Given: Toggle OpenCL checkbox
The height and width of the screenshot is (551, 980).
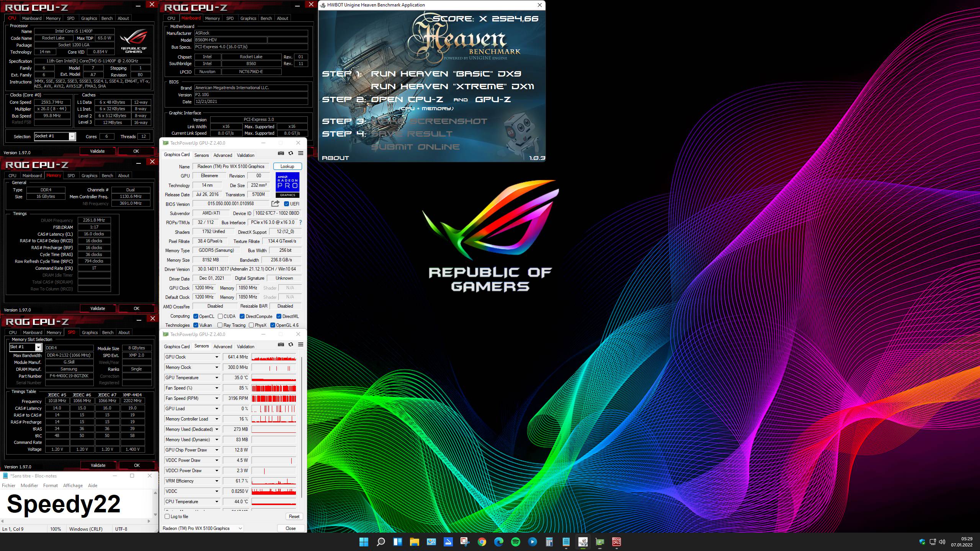Looking at the screenshot, I should tap(196, 316).
